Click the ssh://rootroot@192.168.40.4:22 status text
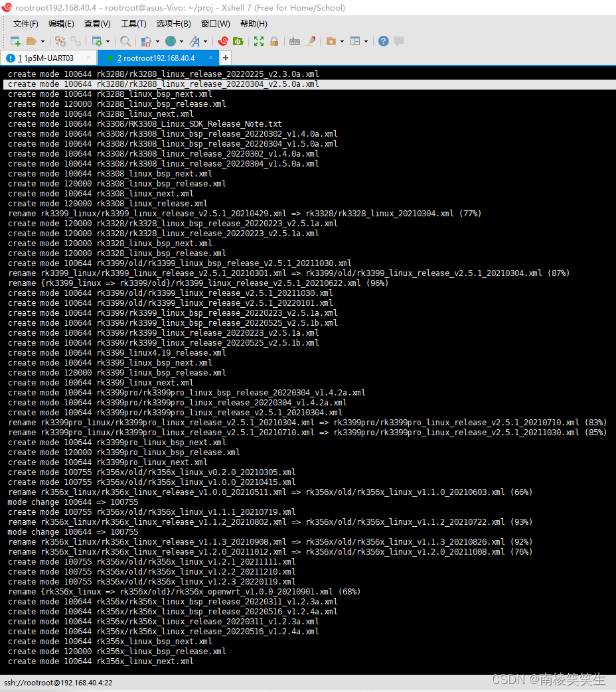 tap(58, 683)
